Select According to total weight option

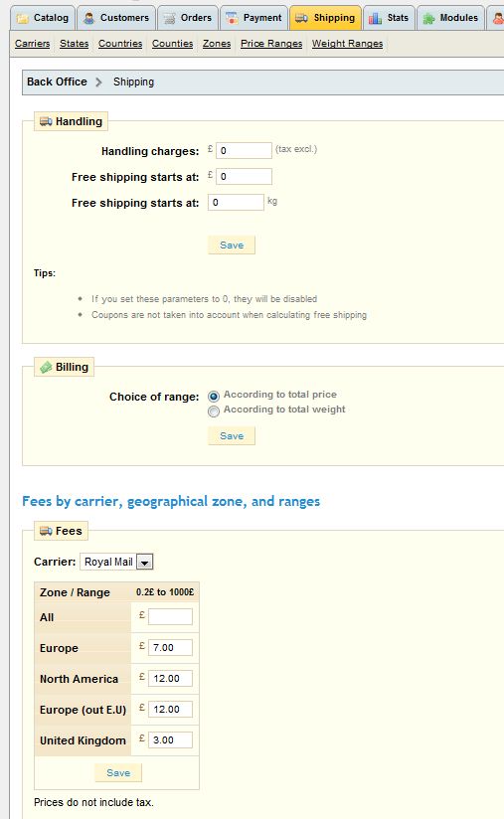214,411
